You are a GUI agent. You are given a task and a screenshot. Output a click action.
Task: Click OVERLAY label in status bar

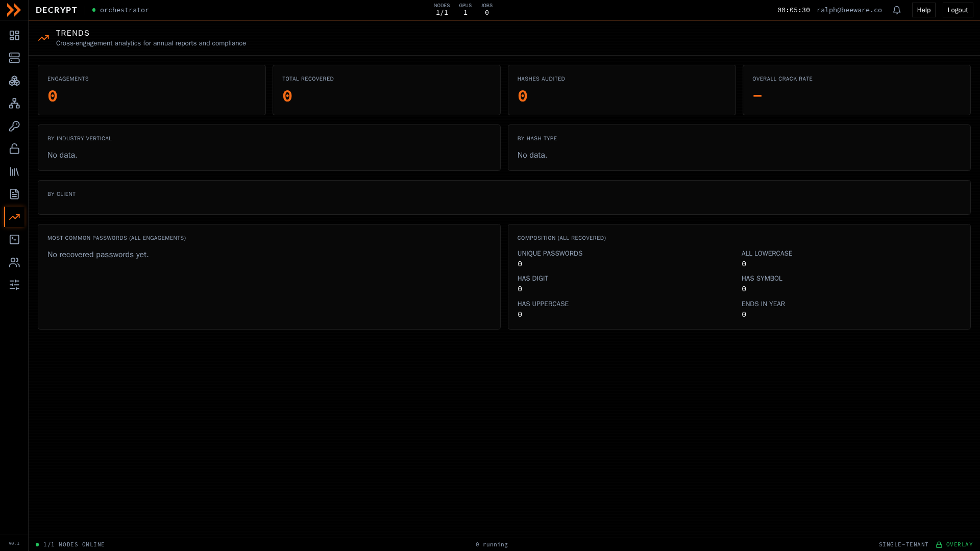960,544
